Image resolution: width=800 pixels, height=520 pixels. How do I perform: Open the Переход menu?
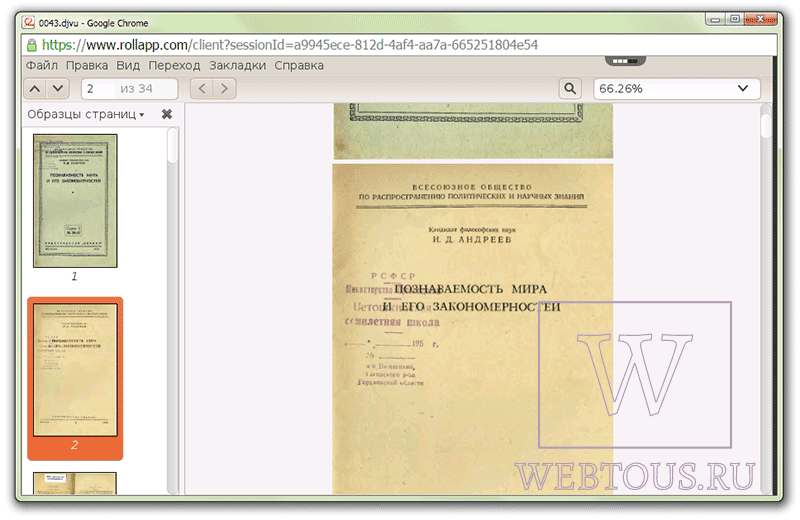pyautogui.click(x=174, y=65)
